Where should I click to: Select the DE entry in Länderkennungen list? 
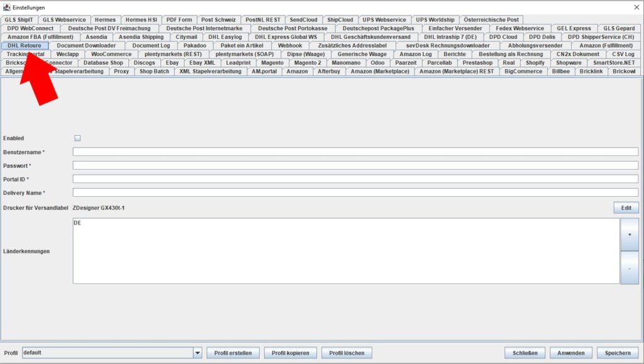tap(346, 223)
